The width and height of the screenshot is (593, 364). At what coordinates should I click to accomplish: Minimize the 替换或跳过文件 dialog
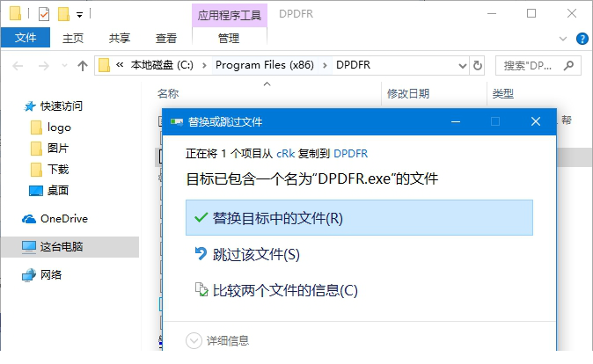pos(456,121)
